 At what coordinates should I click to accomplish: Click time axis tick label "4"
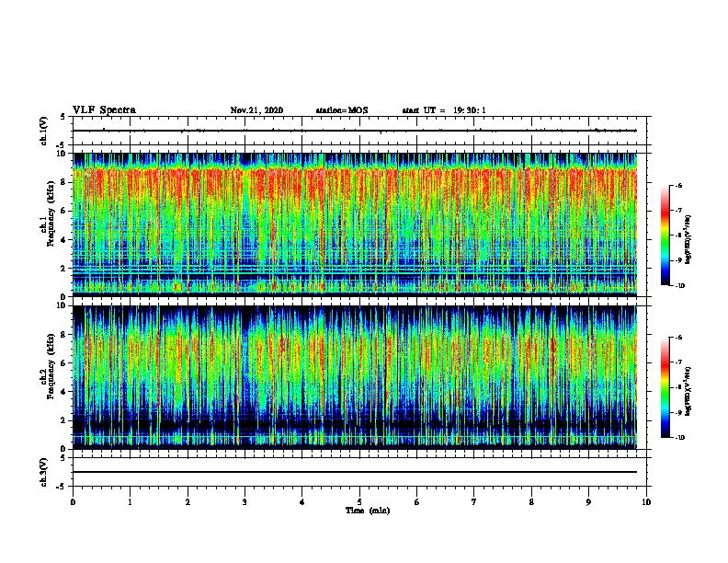pos(302,502)
